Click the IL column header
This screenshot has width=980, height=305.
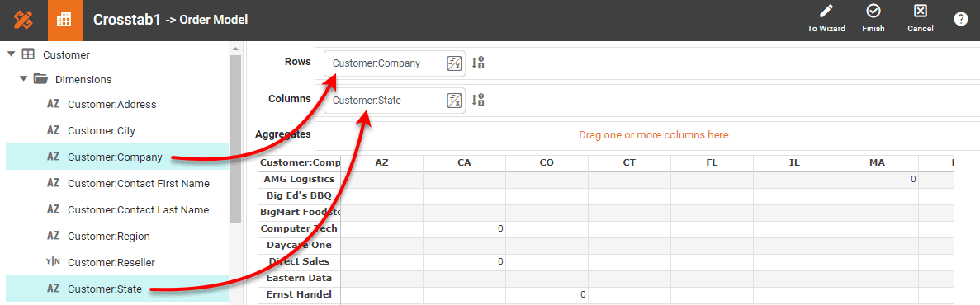pyautogui.click(x=793, y=162)
